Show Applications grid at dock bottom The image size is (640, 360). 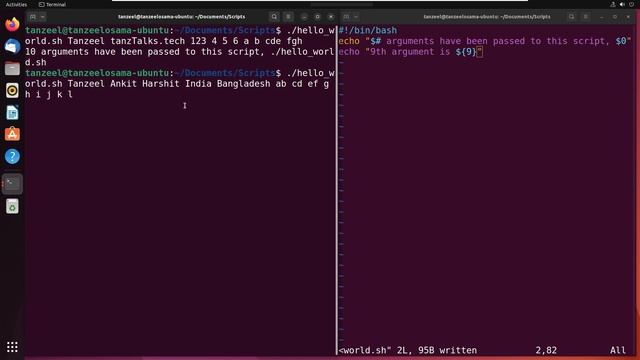click(12, 347)
